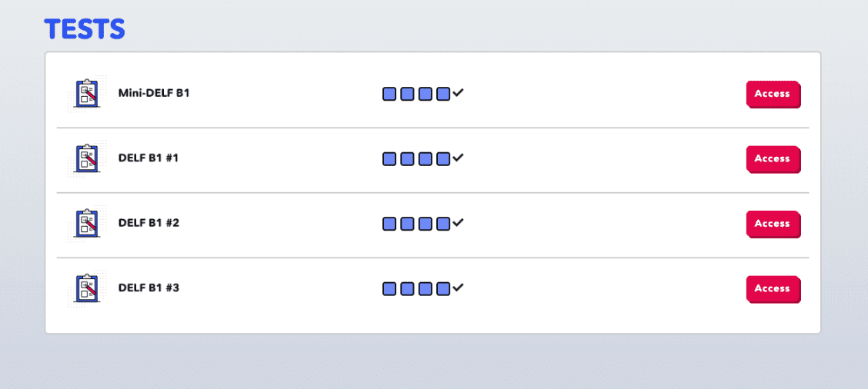
Task: Launch DELF B1 #3 via Access button
Action: coord(773,289)
